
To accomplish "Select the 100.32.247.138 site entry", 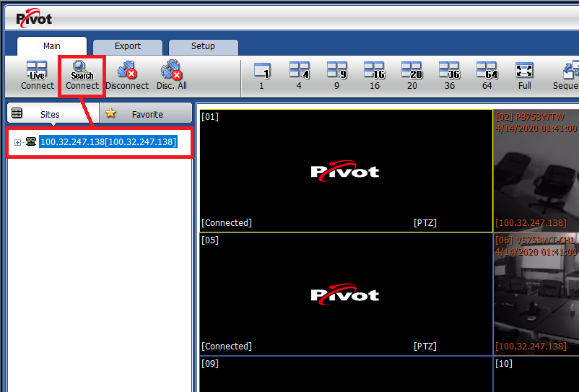I will [108, 142].
